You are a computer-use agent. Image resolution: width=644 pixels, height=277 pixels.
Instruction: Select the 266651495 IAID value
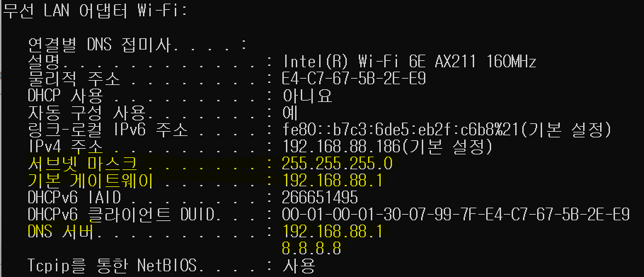click(x=320, y=198)
